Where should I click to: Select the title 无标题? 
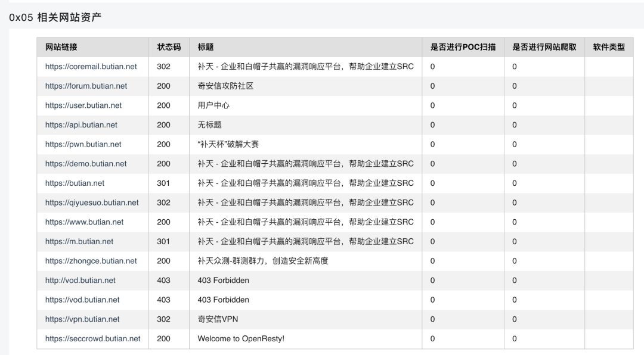pyautogui.click(x=209, y=124)
